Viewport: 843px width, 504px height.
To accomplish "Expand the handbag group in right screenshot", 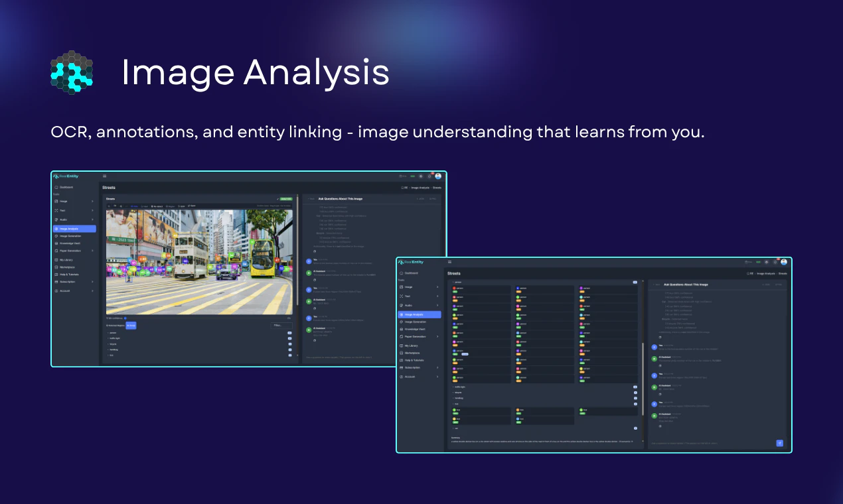I will (x=544, y=398).
